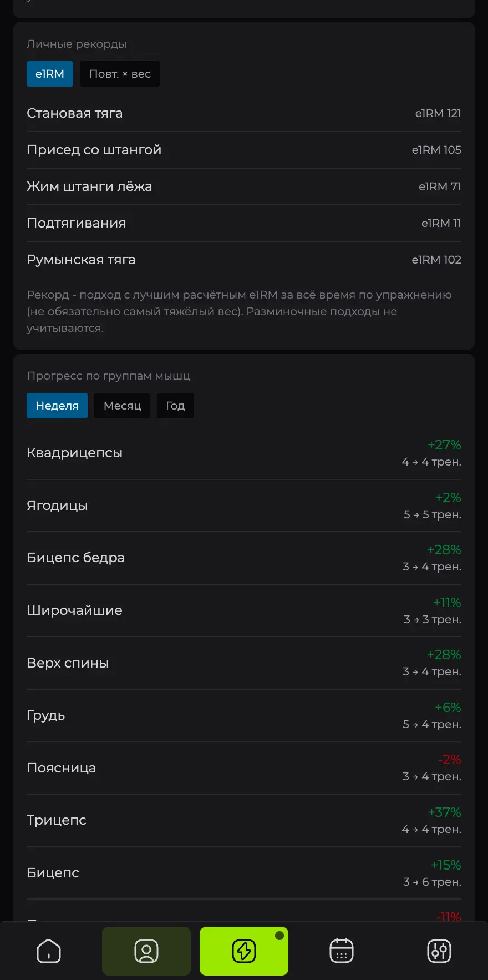488x980 pixels.
Task: Click the Рекорд explanation note text
Action: point(240,311)
